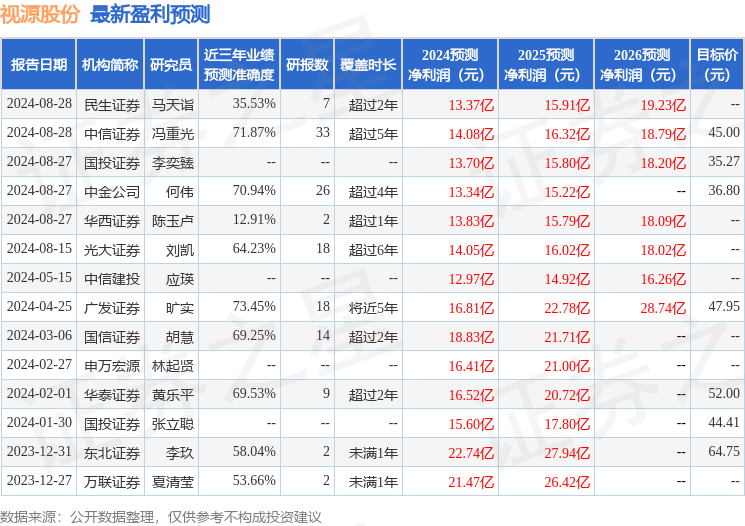Click the 2024预测净利润 column header
Screen dimensions: 745x526
click(450, 65)
